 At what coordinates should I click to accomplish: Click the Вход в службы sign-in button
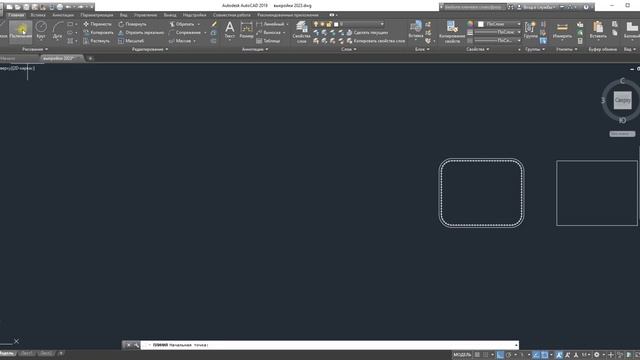point(537,7)
